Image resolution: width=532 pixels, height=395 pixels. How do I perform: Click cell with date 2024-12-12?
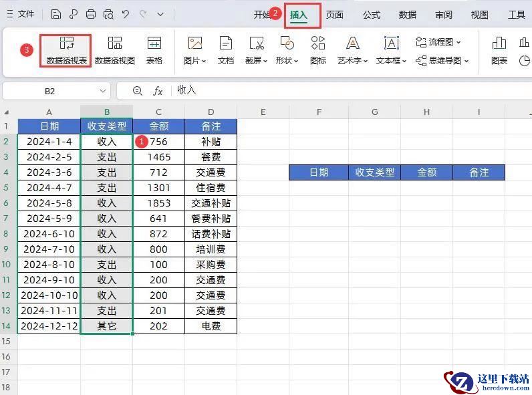tap(49, 326)
